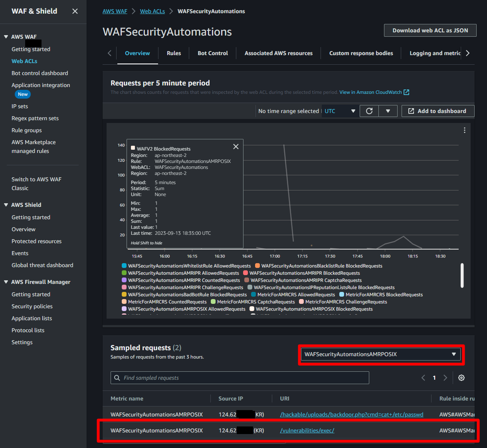This screenshot has width=487, height=448.
Task: Toggle MetricForAMRCRS BlockedRequests legend swatch
Action: (x=342, y=294)
